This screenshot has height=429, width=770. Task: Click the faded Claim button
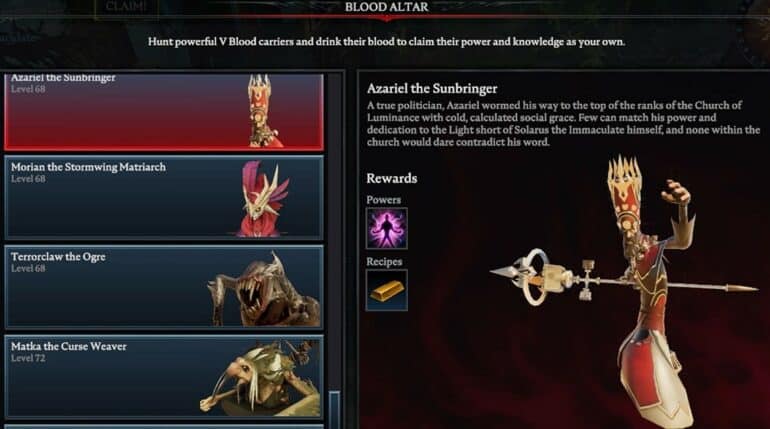126,8
